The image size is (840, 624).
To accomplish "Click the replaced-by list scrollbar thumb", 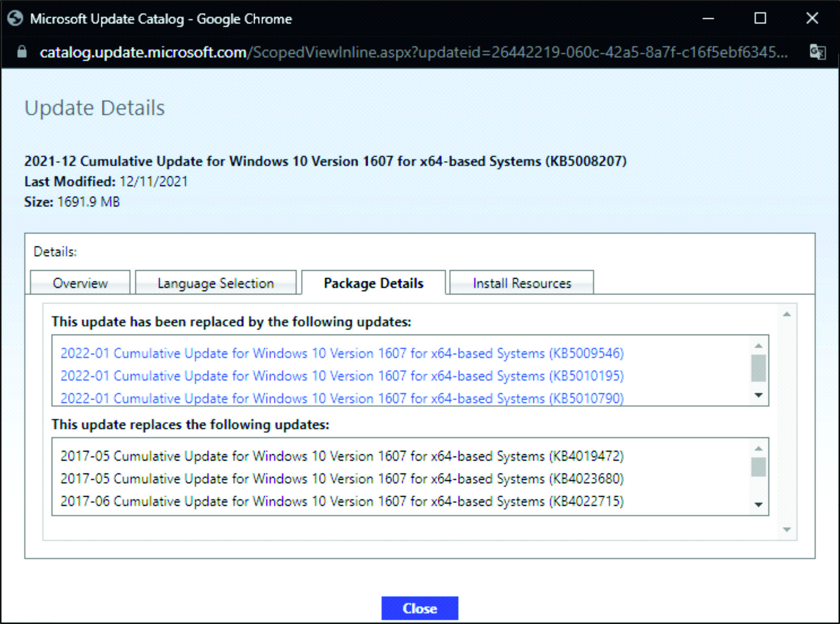I will click(x=758, y=368).
